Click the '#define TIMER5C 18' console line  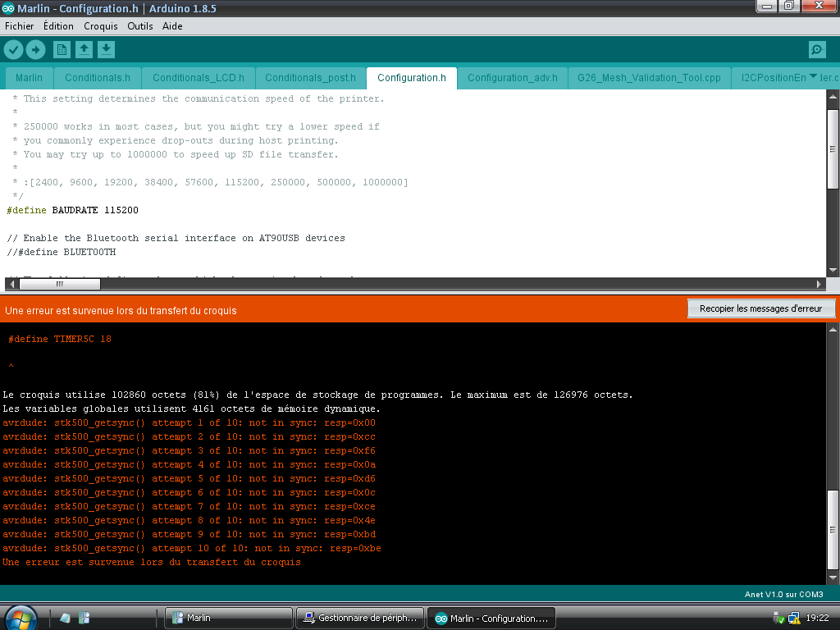[60, 339]
